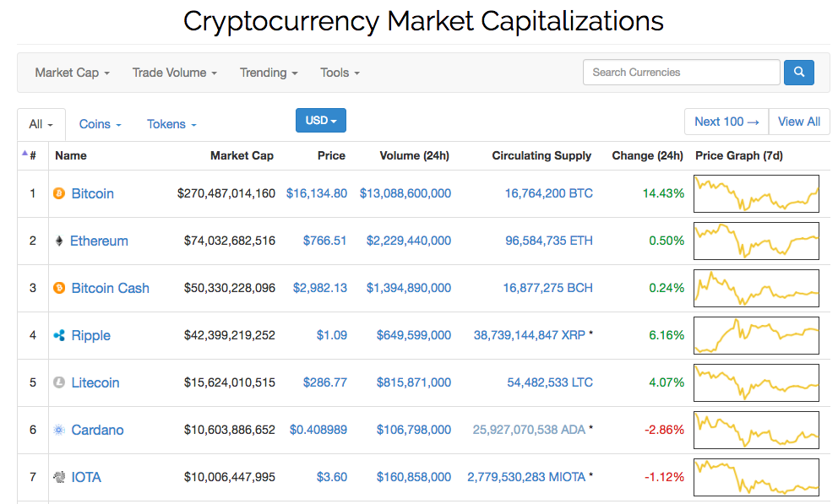Open the Market Cap dropdown menu
Viewport: 838px width, 504px height.
click(72, 73)
